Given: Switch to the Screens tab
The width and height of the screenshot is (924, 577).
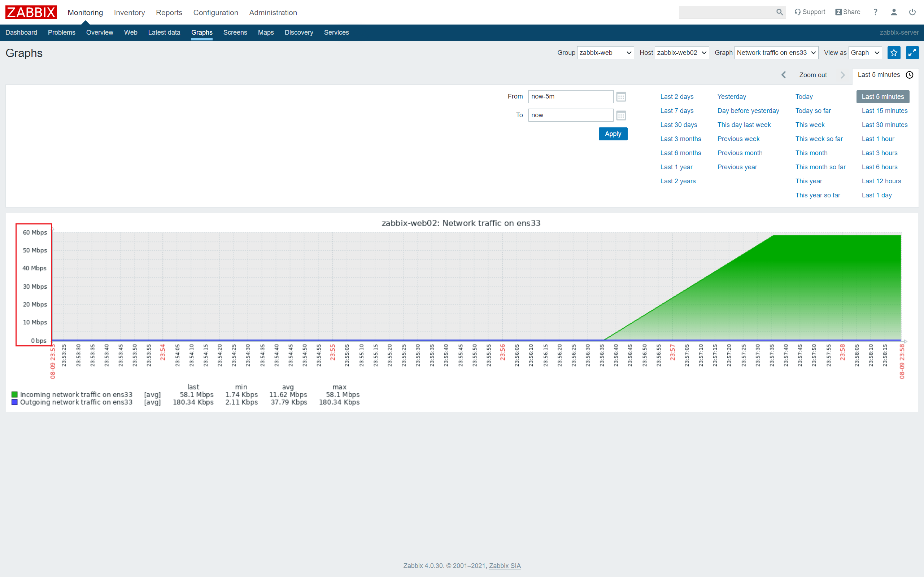Looking at the screenshot, I should click(x=235, y=32).
